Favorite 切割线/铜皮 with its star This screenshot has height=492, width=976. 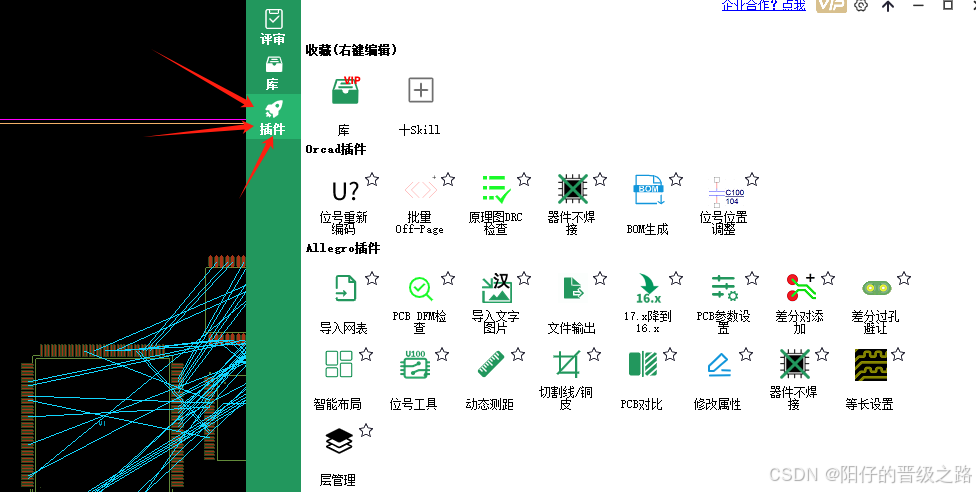[x=594, y=354]
